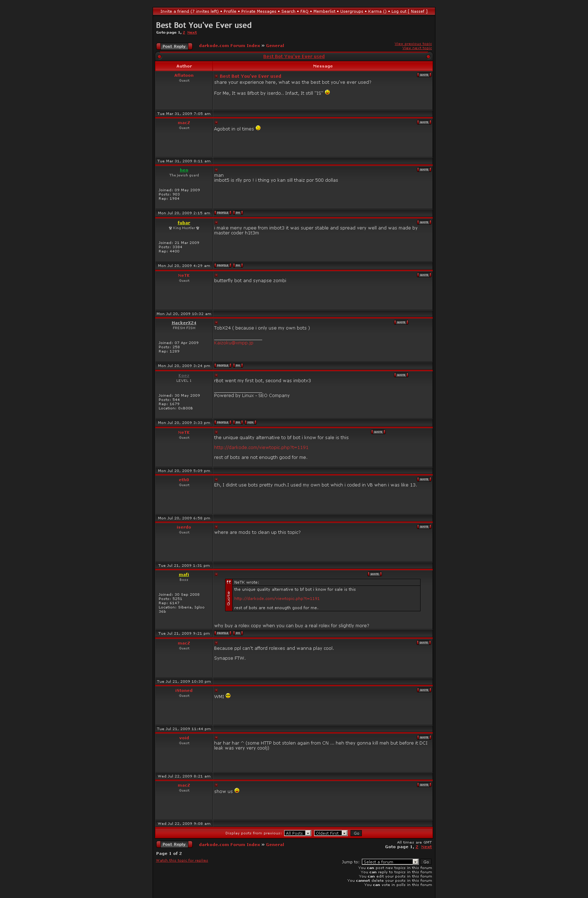
Task: Click Go next to Jump to
Action: point(426,862)
